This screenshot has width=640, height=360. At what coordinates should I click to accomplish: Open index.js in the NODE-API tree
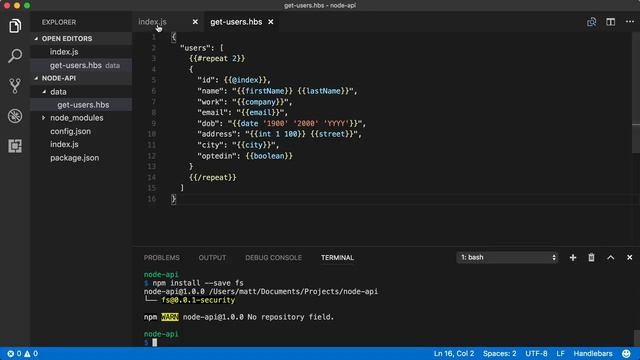pos(81,144)
